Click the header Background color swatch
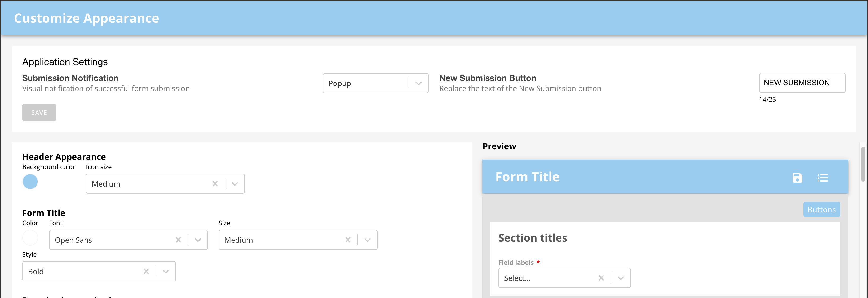 coord(30,182)
